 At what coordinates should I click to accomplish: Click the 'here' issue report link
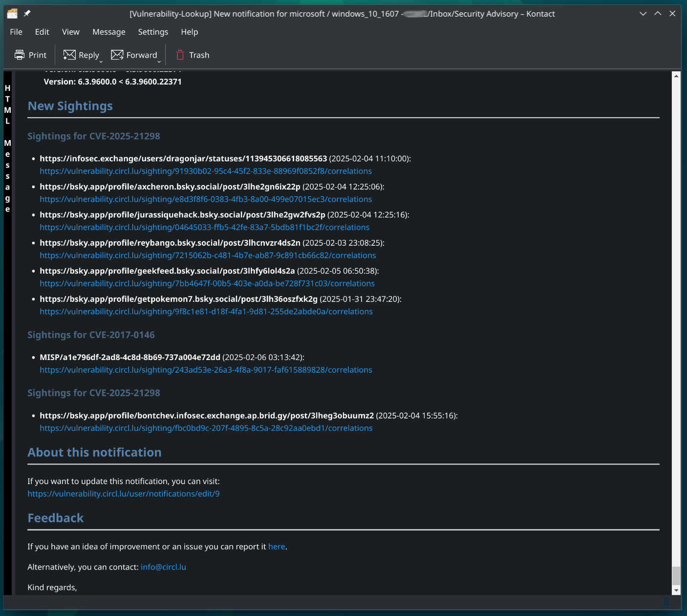coord(277,547)
